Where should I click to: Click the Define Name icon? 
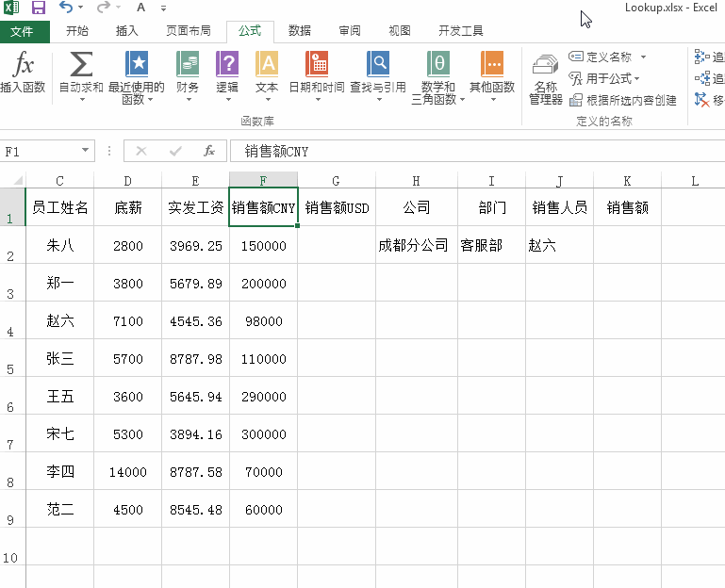pyautogui.click(x=576, y=57)
